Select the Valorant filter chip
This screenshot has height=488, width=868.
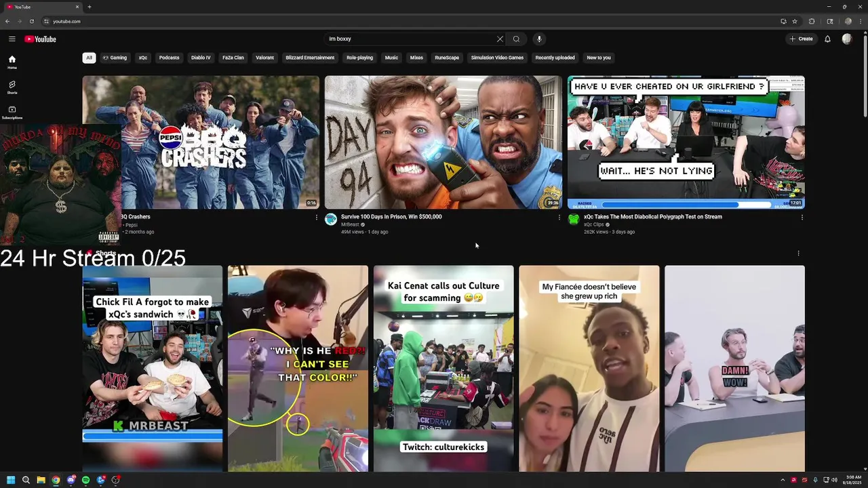click(x=264, y=58)
